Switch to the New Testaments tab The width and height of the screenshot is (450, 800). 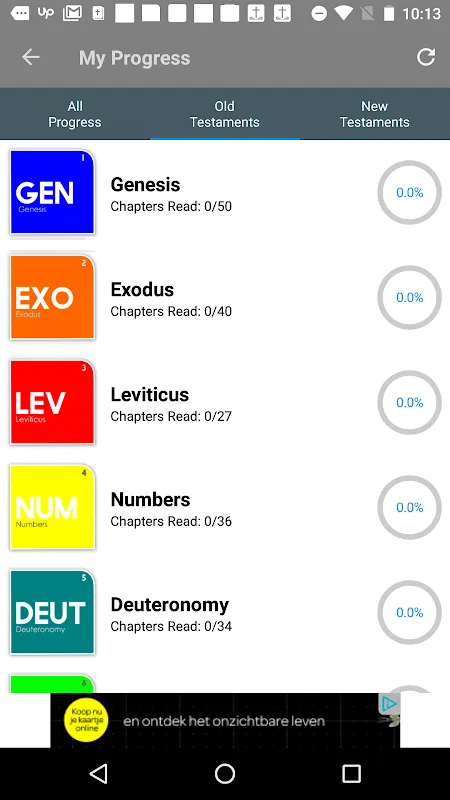point(375,114)
